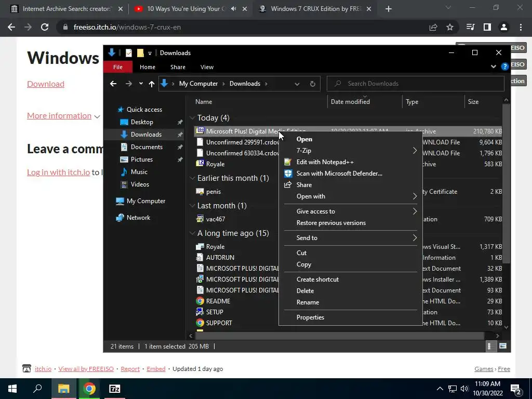This screenshot has height=399, width=532.
Task: Click the AUTORUN file icon
Action: click(200, 257)
